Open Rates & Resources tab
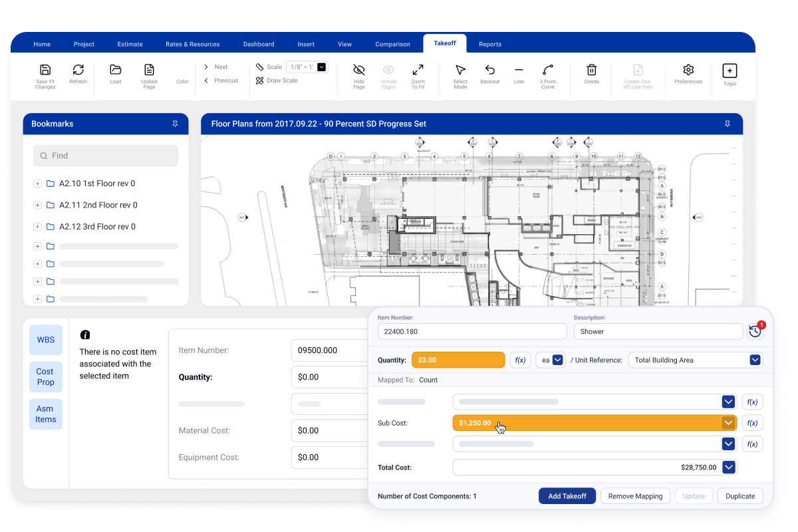Viewport: 798px width, 532px height. [x=193, y=45]
